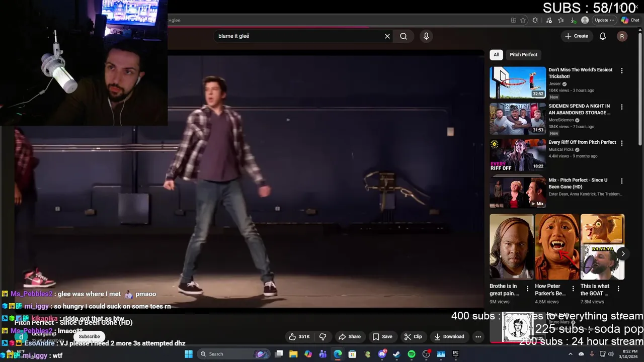The height and width of the screenshot is (362, 644).
Task: Add page to favorites star
Action: (x=523, y=20)
